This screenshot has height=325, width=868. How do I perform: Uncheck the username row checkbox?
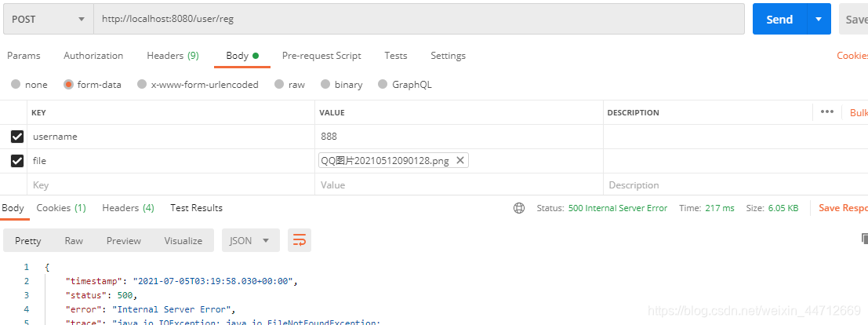click(17, 137)
